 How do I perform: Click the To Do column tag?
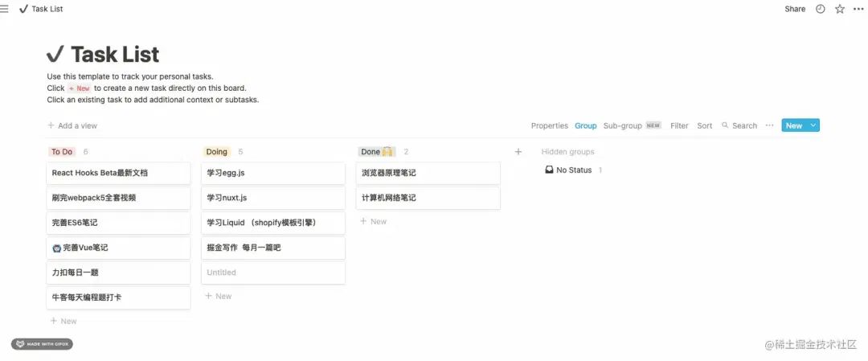click(62, 152)
